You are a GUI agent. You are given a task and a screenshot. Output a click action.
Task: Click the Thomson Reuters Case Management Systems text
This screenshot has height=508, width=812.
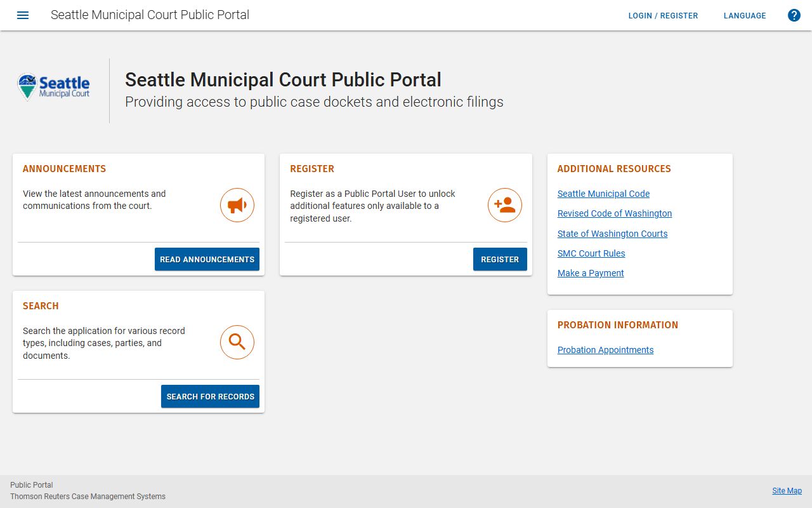pyautogui.click(x=88, y=497)
